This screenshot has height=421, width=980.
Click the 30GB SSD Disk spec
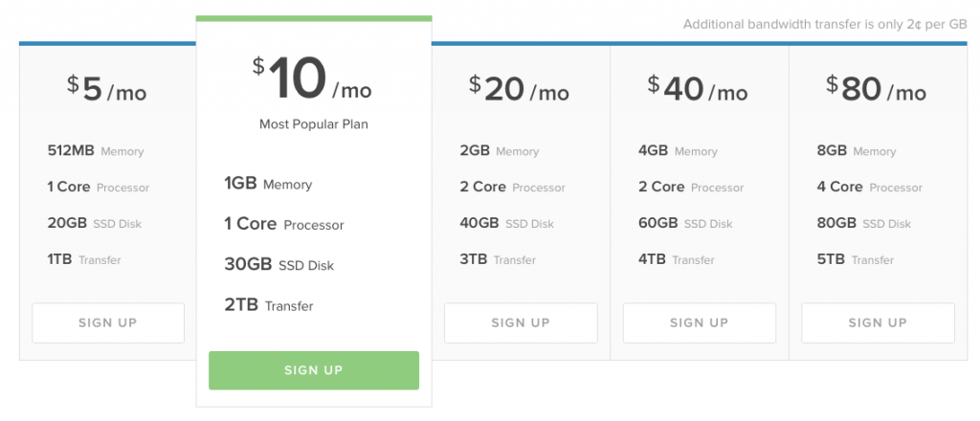click(279, 265)
